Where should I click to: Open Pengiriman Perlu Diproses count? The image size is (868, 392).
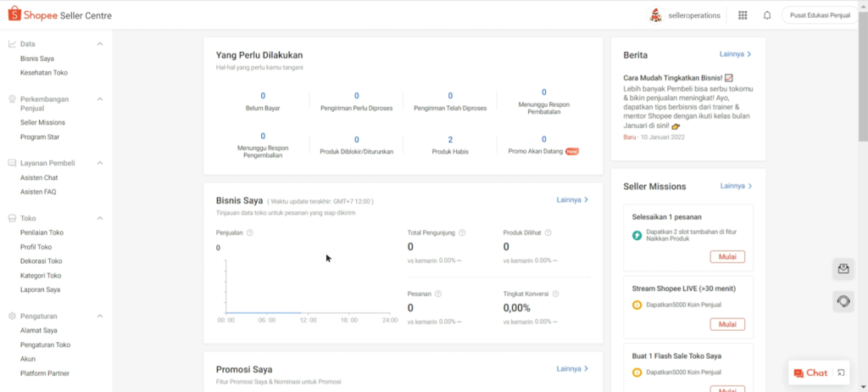click(x=357, y=102)
